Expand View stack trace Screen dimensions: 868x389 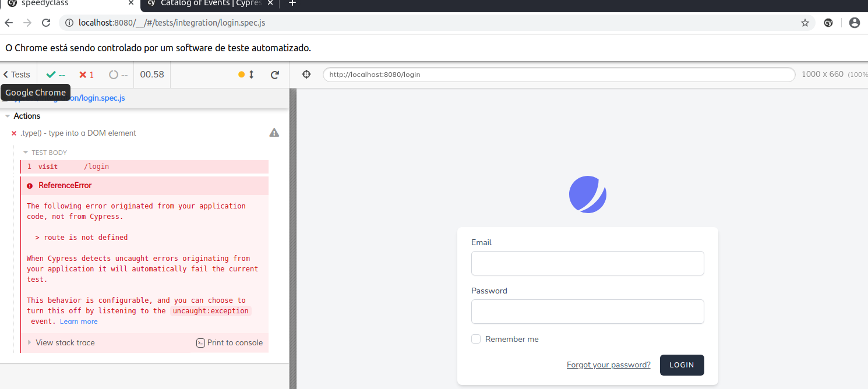pyautogui.click(x=61, y=342)
